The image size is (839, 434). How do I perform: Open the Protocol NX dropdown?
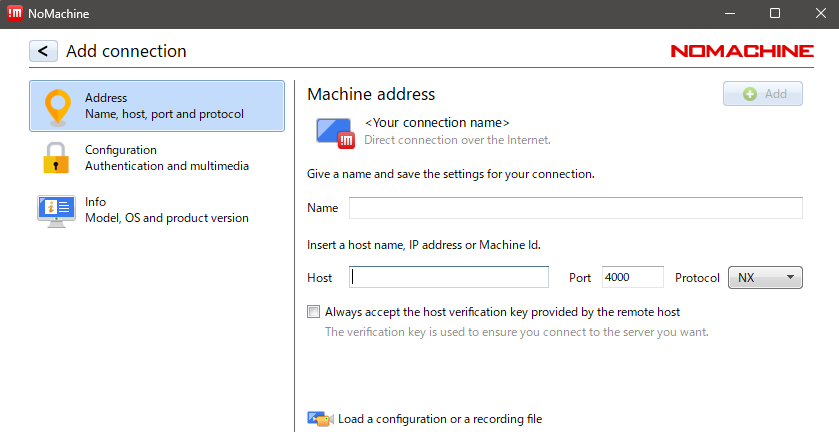click(765, 277)
